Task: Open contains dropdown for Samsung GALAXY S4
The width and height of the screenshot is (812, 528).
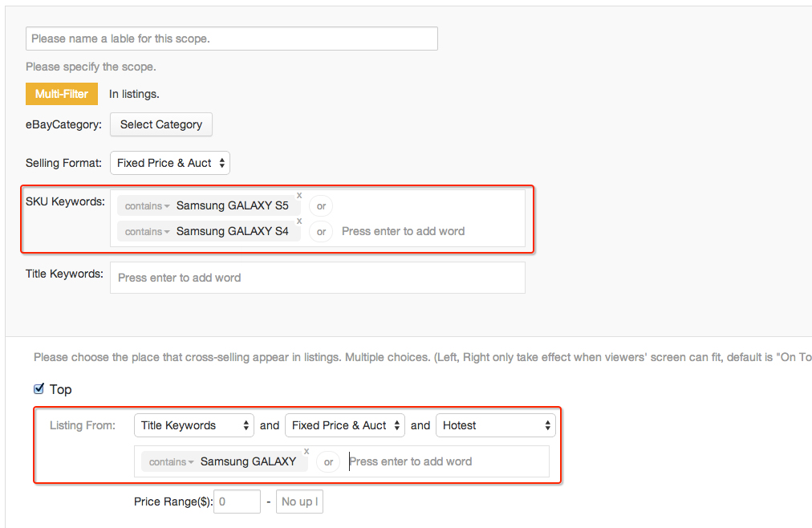Action: (147, 232)
